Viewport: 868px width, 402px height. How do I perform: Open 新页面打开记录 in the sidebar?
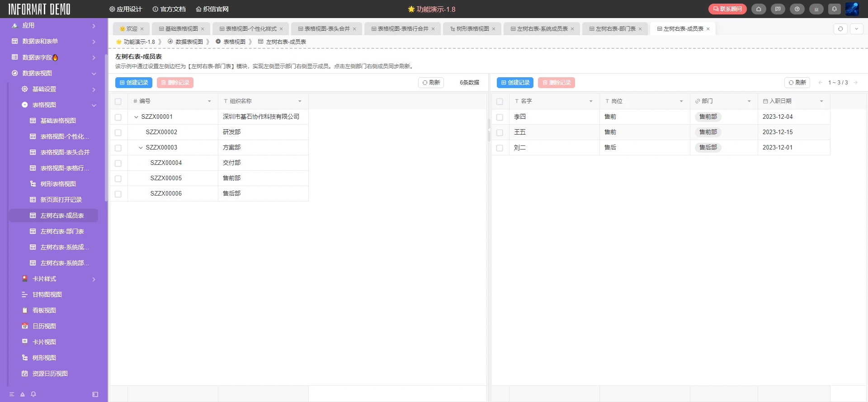tap(61, 200)
